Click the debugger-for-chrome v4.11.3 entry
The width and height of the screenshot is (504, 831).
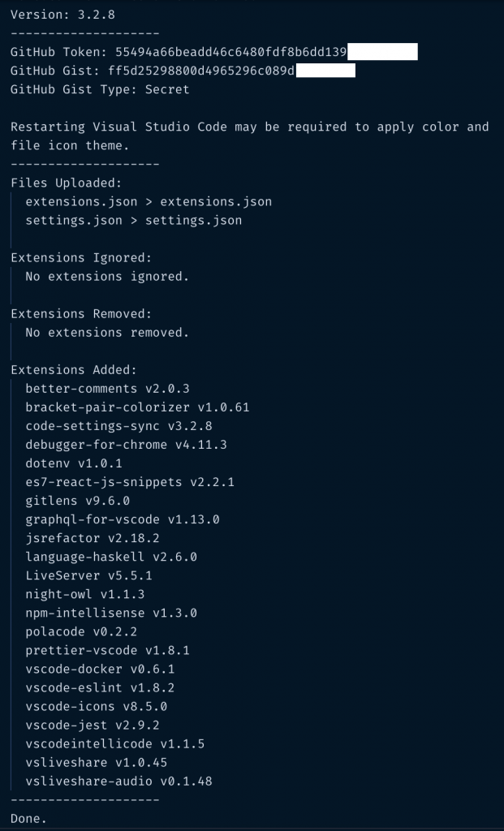pos(126,444)
